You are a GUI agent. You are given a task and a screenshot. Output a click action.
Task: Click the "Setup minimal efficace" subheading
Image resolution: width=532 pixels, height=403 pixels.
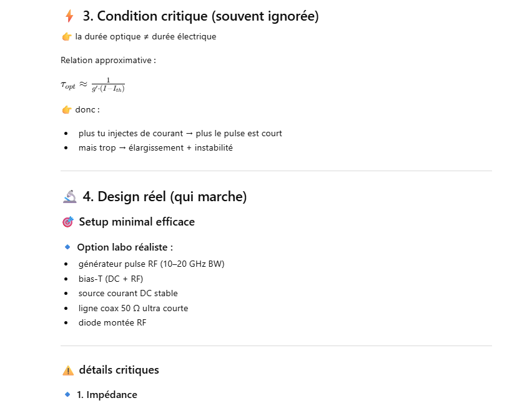pyautogui.click(x=137, y=222)
